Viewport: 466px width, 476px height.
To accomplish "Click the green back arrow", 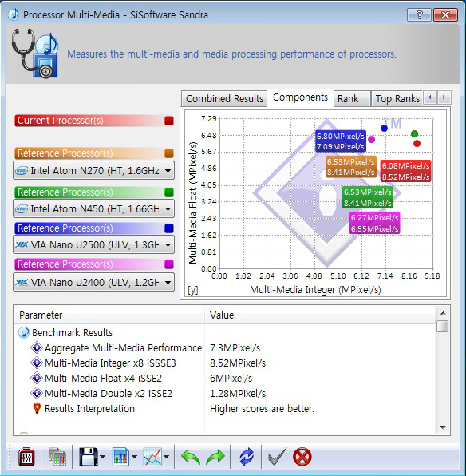I will pos(191,457).
